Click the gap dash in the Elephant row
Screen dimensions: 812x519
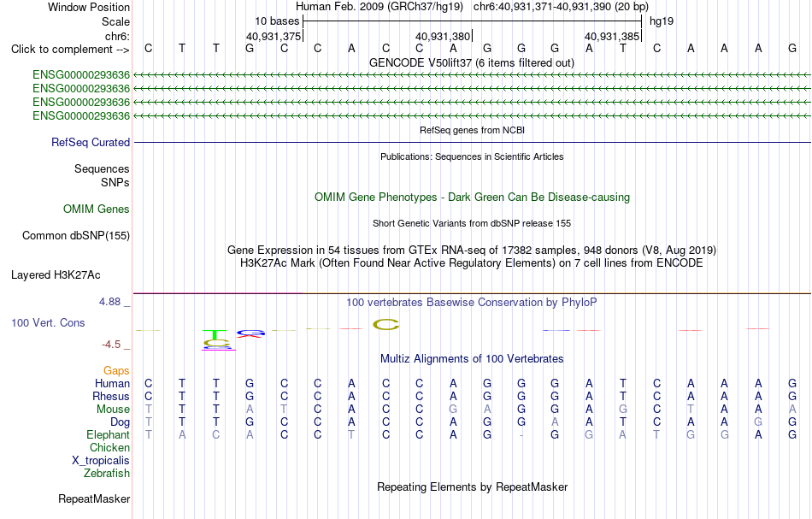(521, 435)
